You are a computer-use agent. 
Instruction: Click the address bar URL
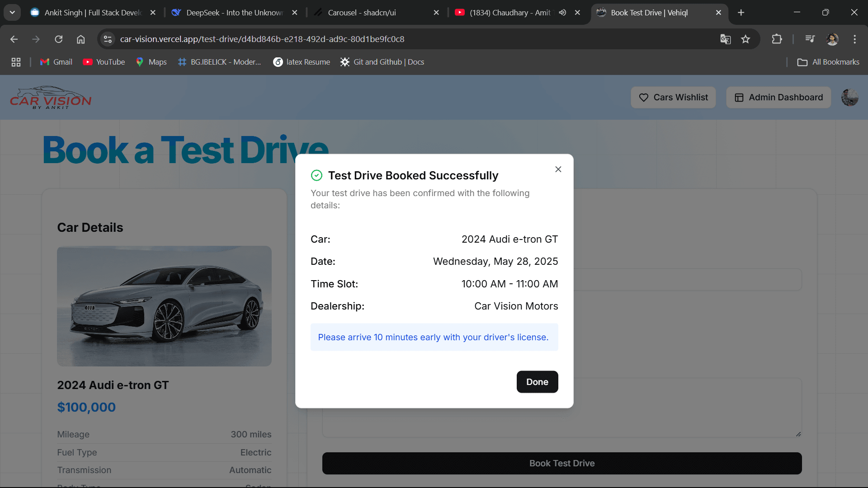262,39
